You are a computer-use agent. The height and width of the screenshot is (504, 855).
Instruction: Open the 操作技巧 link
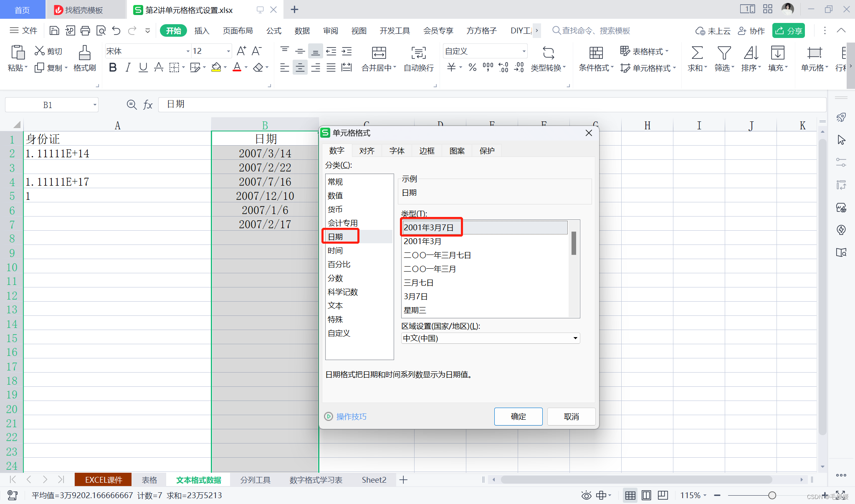[351, 416]
